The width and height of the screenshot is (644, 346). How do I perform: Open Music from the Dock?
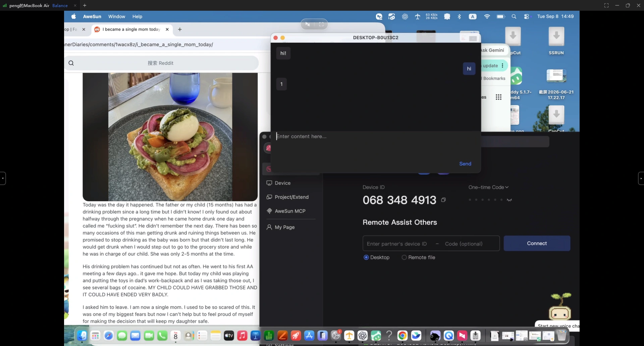(242, 336)
